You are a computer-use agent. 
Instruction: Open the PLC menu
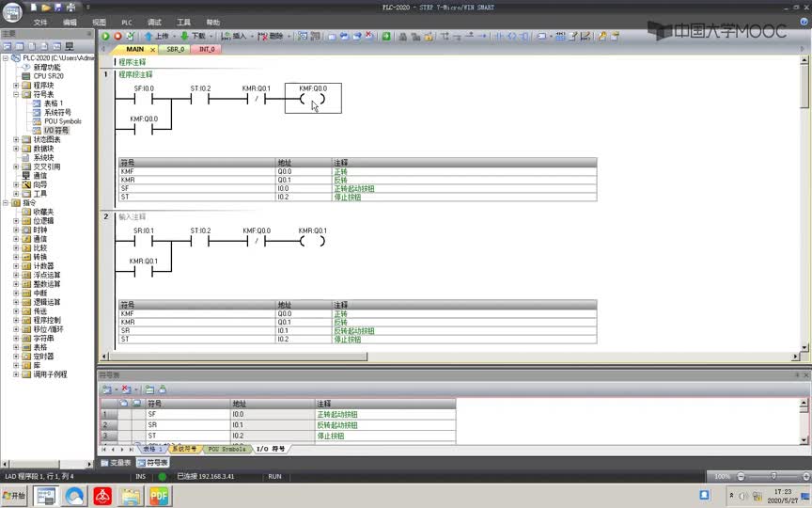[x=127, y=23]
